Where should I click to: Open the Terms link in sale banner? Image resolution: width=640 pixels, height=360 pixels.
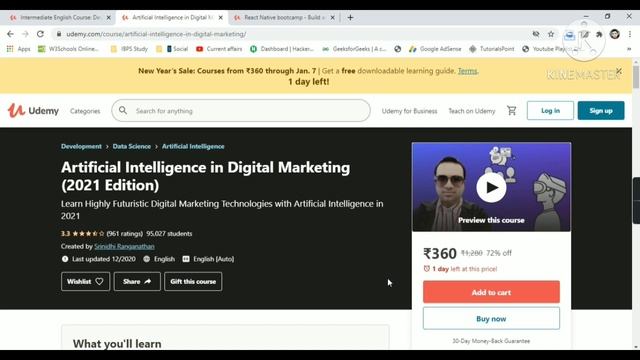[x=467, y=71]
